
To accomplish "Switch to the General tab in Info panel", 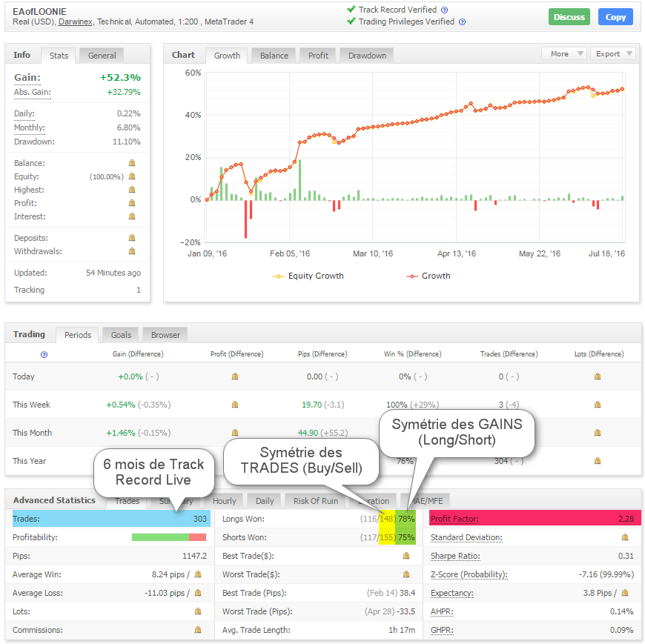I will point(102,56).
